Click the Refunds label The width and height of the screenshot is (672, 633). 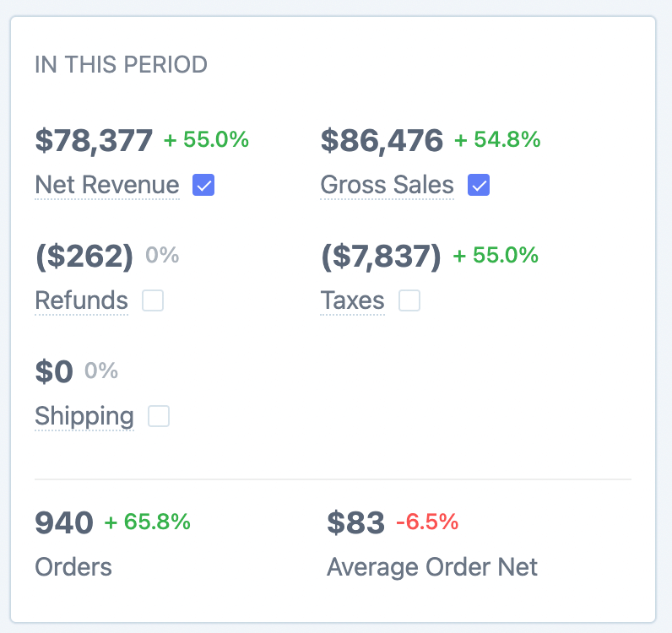(x=82, y=300)
